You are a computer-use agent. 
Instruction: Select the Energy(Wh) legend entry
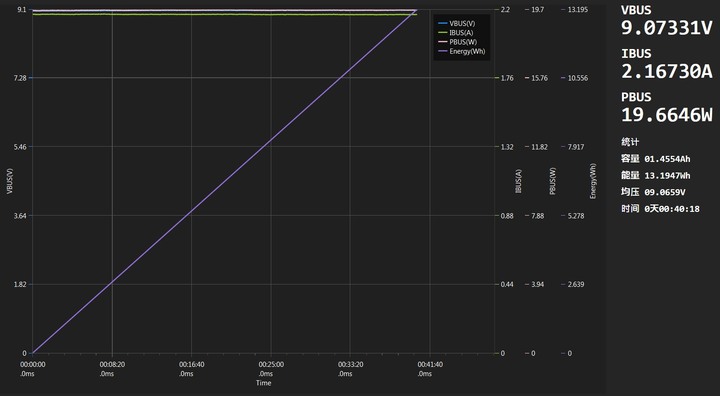click(461, 51)
